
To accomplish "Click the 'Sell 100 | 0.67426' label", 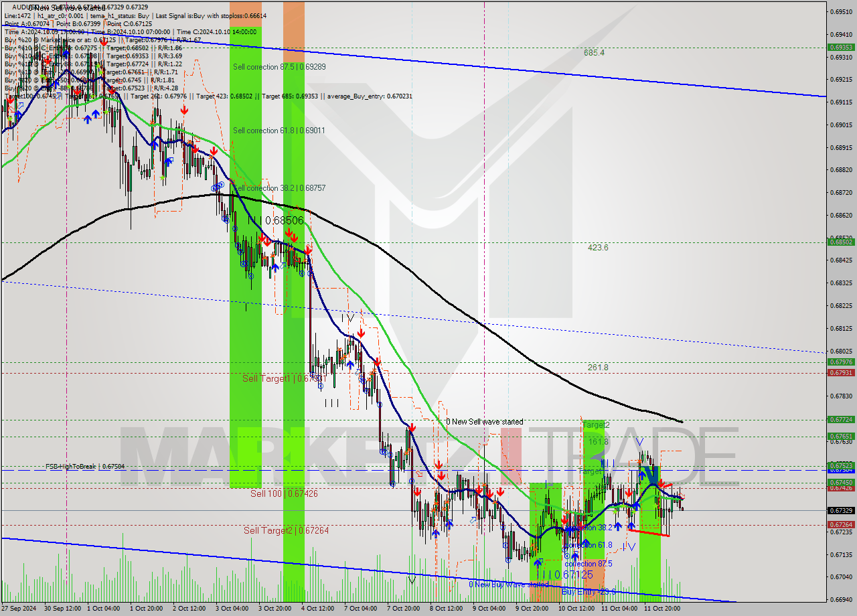I will tap(284, 493).
